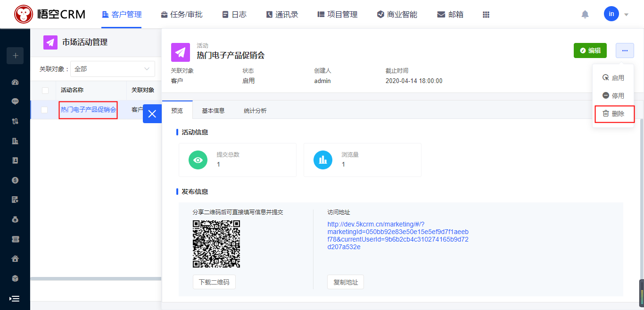Toggle the select-all checkbox in table header
This screenshot has height=310, width=644.
[45, 91]
